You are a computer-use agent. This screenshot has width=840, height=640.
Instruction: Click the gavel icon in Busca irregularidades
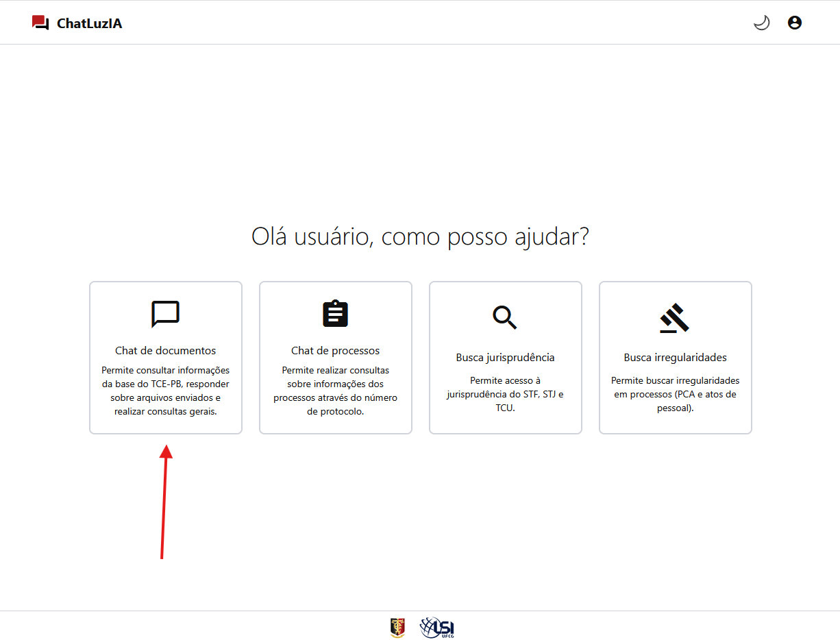(675, 318)
